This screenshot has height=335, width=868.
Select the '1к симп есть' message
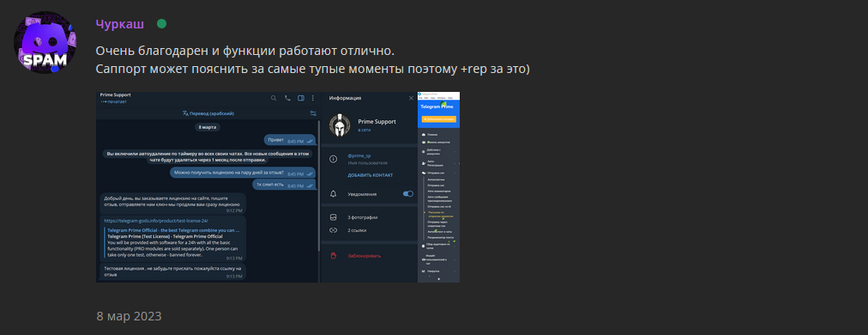[x=285, y=185]
